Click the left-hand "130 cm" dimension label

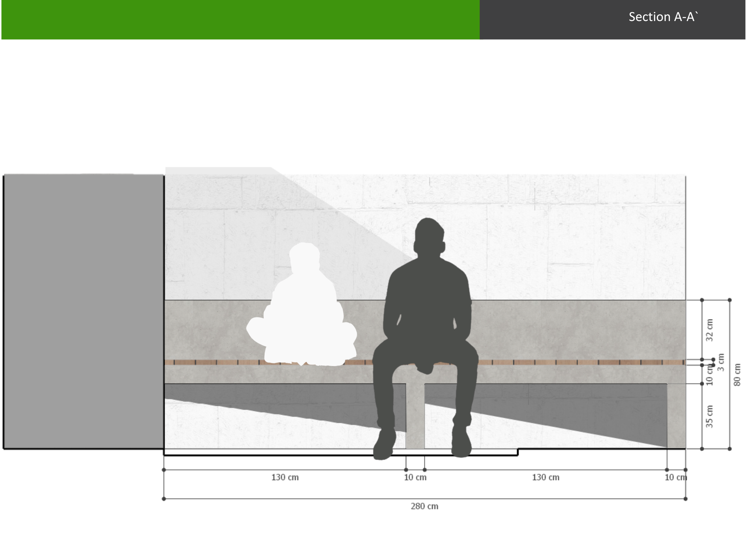(285, 477)
